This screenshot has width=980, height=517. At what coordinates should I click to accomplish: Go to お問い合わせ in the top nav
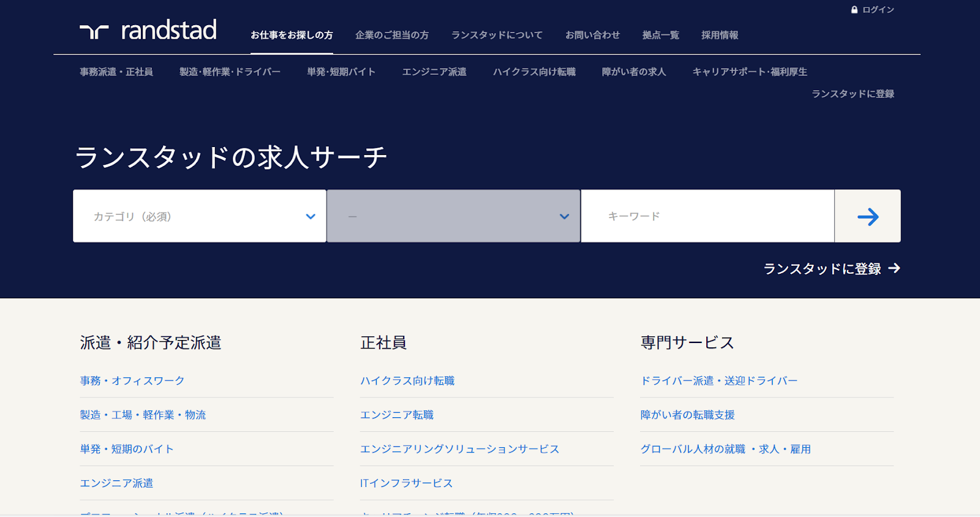click(x=592, y=36)
